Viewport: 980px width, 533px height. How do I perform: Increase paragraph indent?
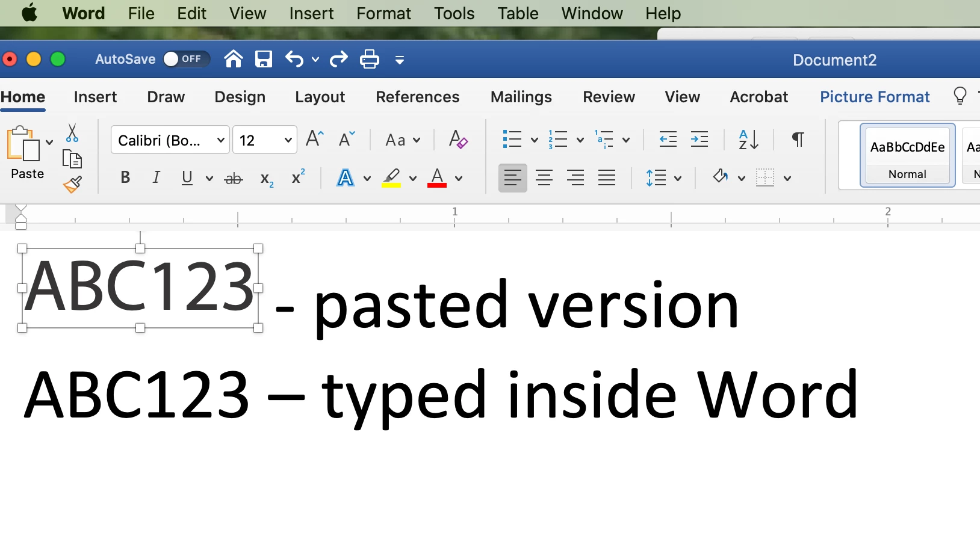pos(699,140)
